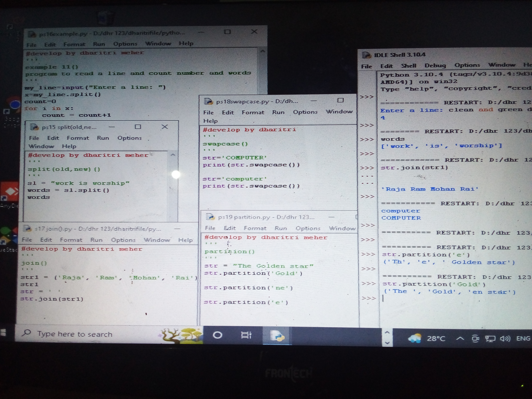Click the IDLE Shell 3.10.4 title icon
The image size is (532, 399).
[x=366, y=55]
